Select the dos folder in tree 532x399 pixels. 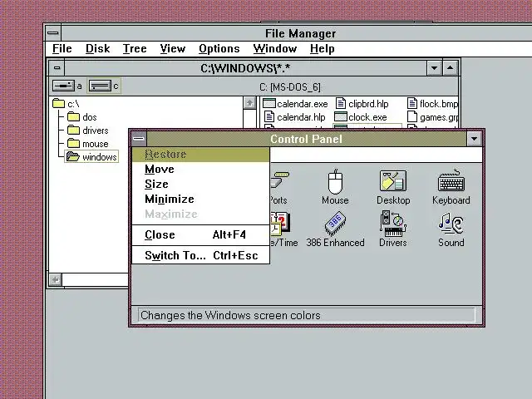tap(82, 117)
